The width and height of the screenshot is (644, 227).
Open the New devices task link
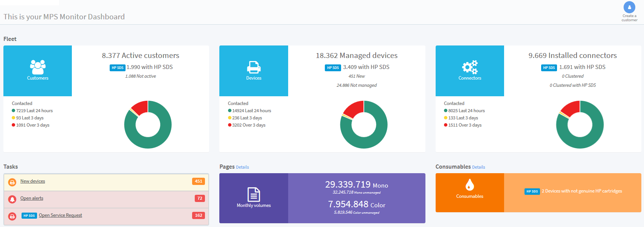click(x=33, y=181)
